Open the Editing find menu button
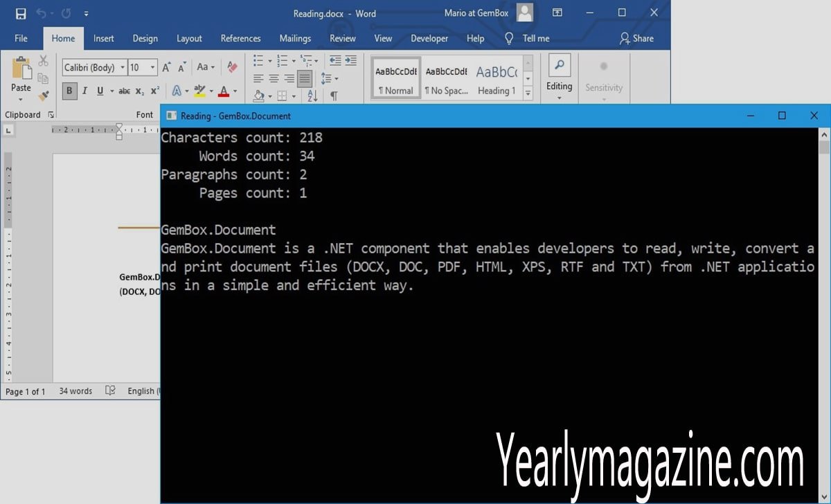 [x=560, y=76]
